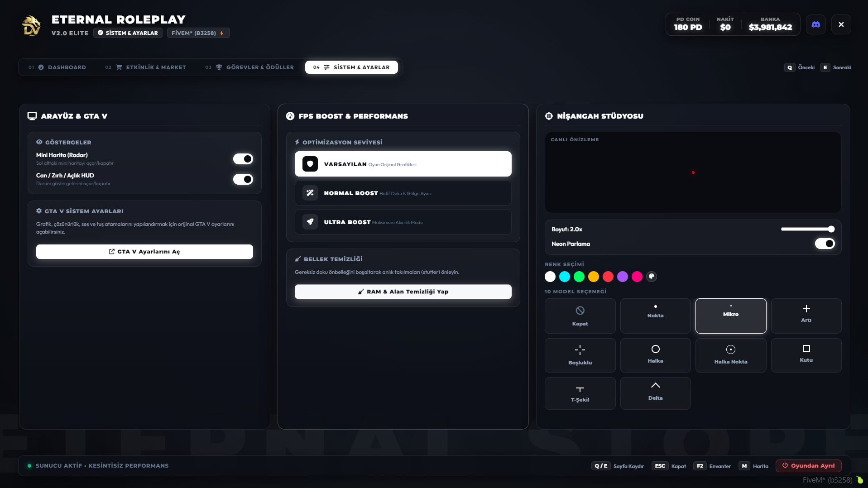Click the lightning bolt on FiveM badge

tap(221, 33)
